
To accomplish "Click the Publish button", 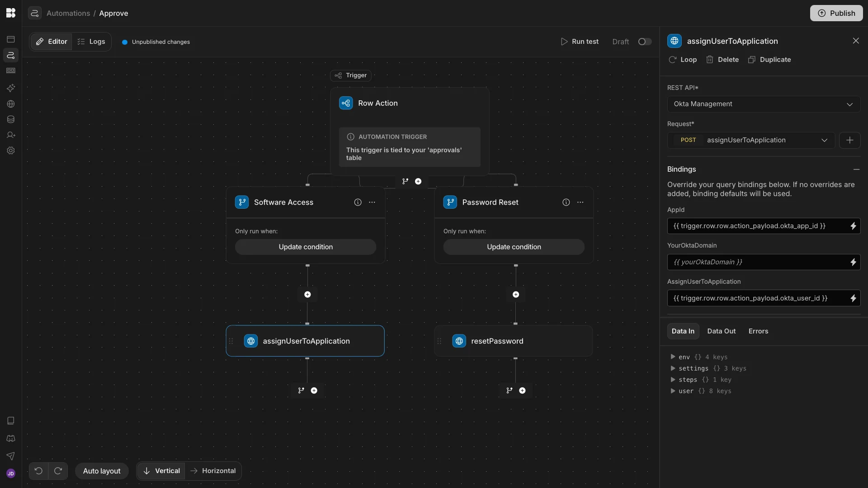I will [x=836, y=13].
